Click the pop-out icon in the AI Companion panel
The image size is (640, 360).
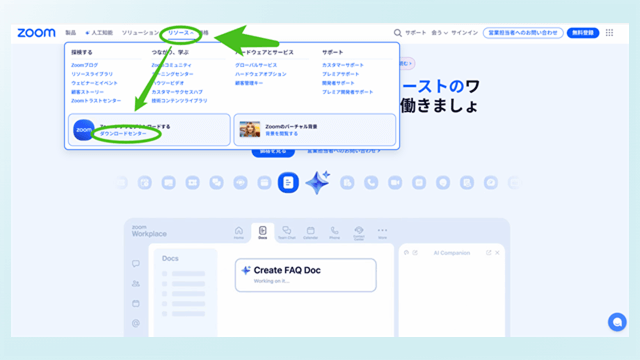click(x=489, y=253)
